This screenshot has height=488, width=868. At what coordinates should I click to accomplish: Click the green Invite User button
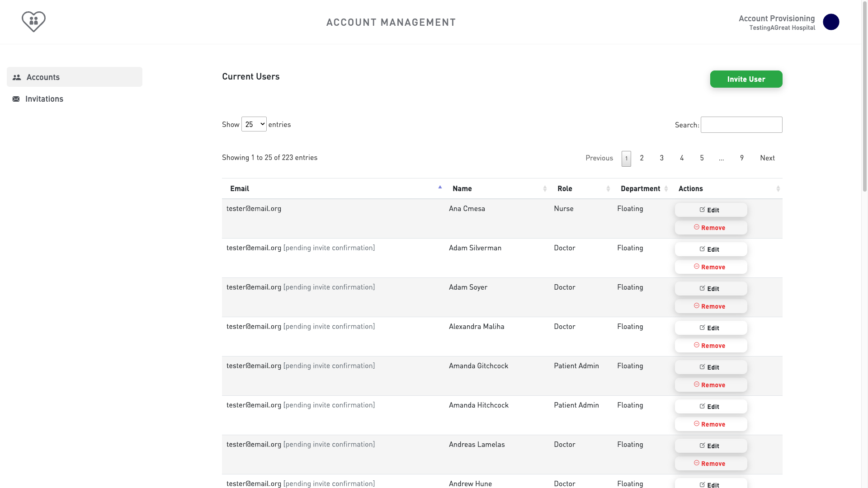[746, 79]
